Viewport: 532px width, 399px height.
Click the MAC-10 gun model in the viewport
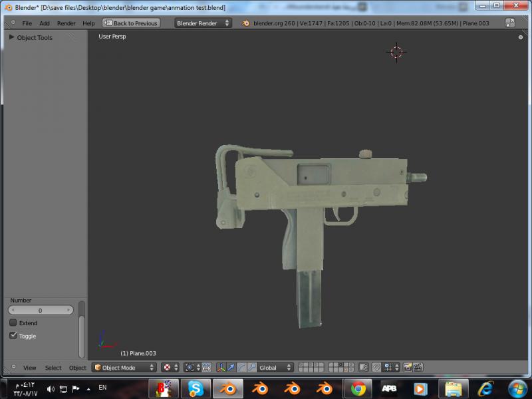point(323,190)
